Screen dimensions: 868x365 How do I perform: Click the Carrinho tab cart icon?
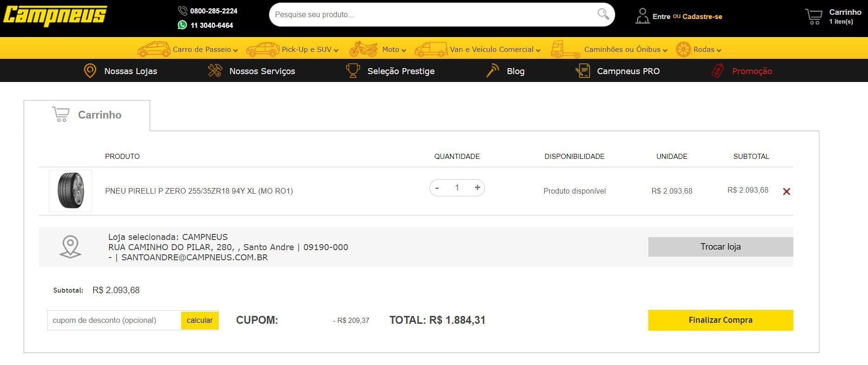(61, 114)
